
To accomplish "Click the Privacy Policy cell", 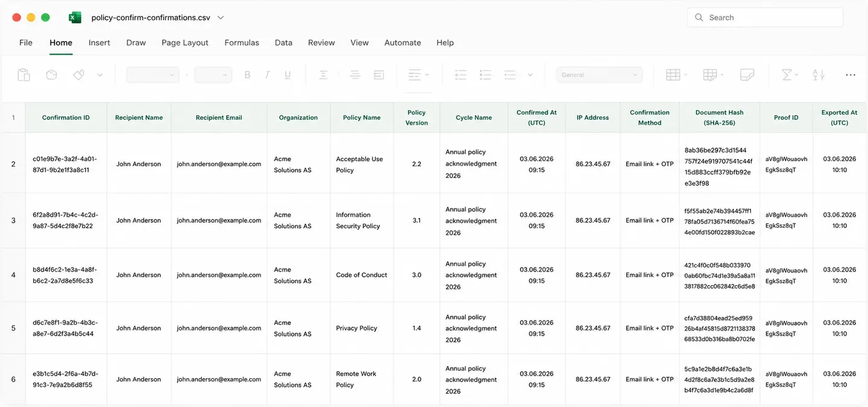I will click(362, 328).
